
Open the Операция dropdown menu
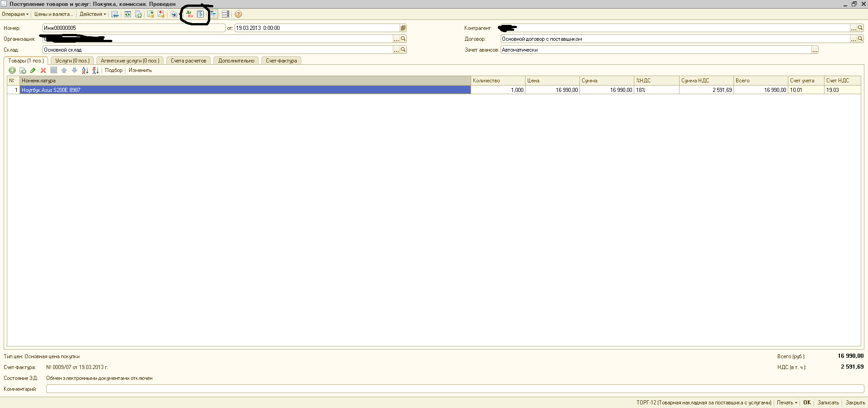15,14
